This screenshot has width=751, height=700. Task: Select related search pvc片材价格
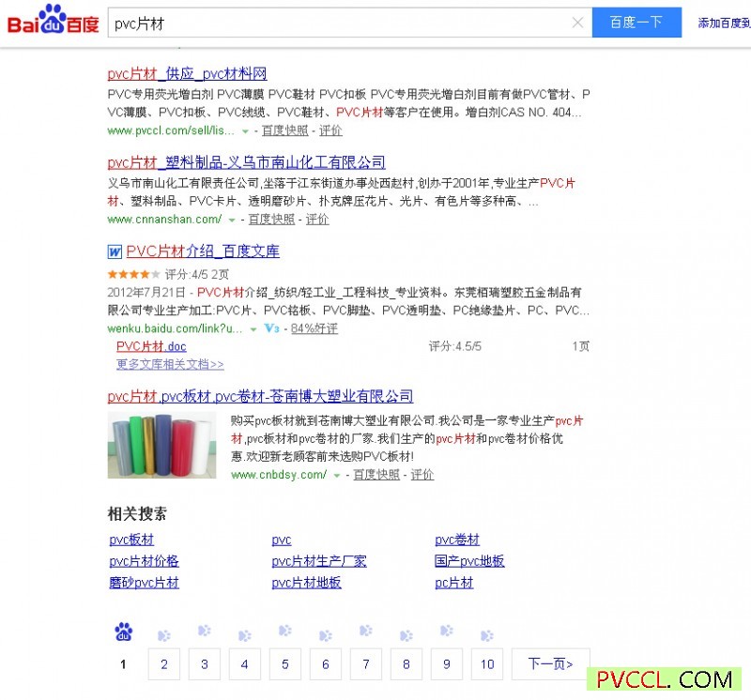tap(144, 562)
